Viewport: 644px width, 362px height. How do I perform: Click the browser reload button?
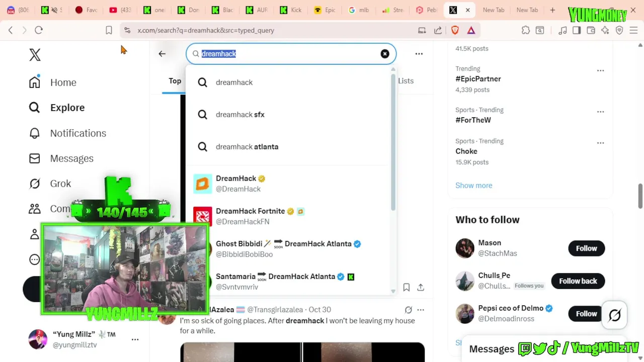(x=39, y=30)
